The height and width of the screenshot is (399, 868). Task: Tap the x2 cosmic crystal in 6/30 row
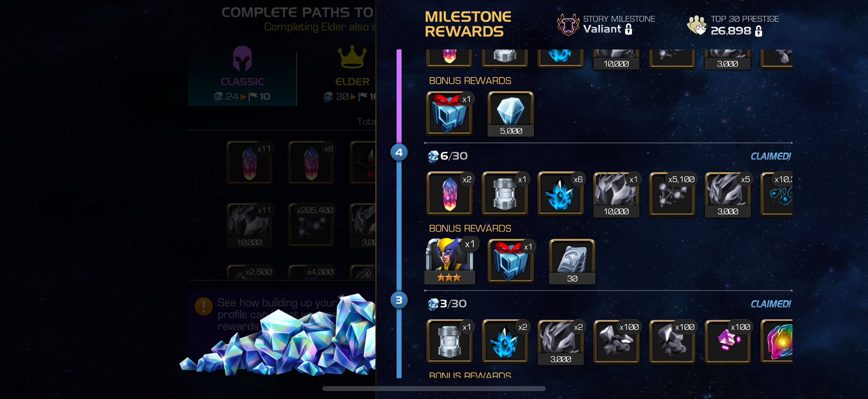449,194
